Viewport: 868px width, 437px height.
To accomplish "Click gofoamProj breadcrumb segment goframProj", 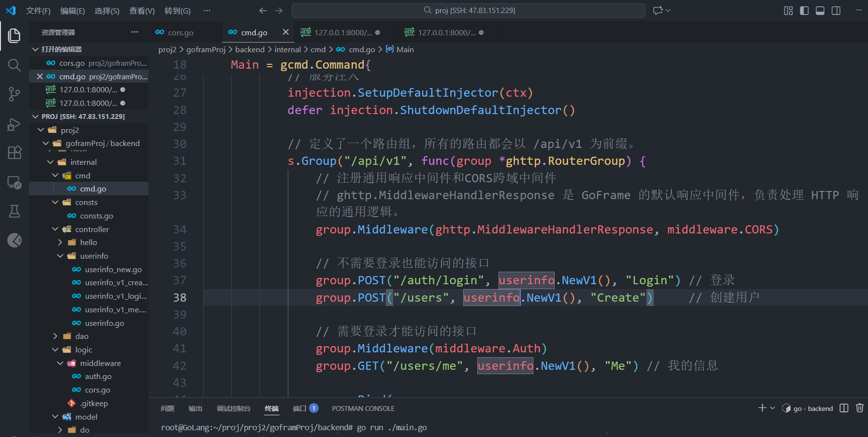I will (x=206, y=49).
